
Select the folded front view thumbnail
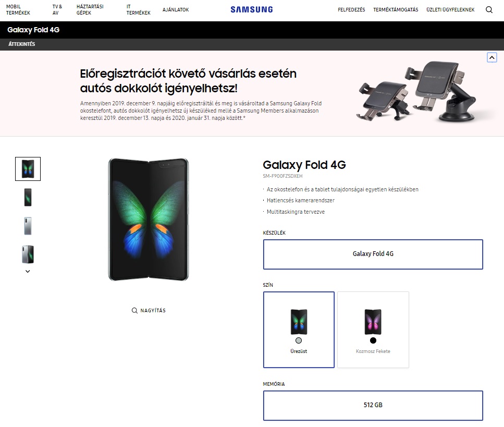[x=28, y=197]
